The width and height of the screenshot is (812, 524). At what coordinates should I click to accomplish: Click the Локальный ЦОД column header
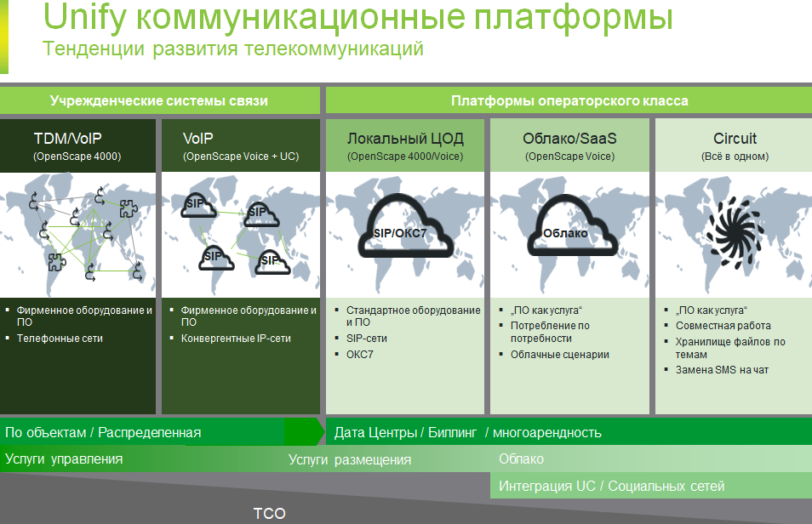pyautogui.click(x=405, y=145)
